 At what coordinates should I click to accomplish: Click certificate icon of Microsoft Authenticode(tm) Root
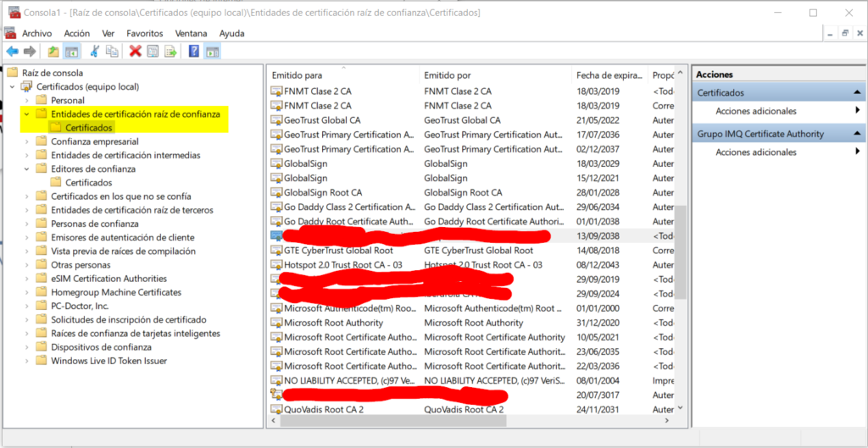pos(276,308)
